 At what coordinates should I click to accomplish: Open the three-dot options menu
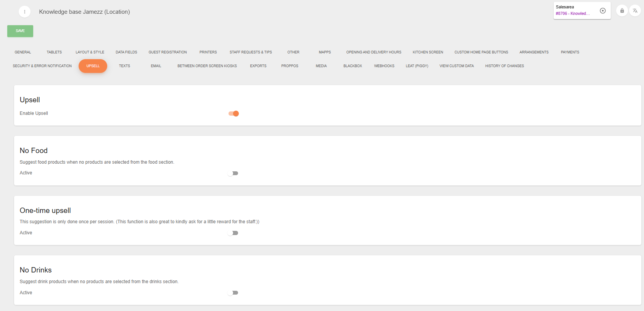tap(24, 12)
